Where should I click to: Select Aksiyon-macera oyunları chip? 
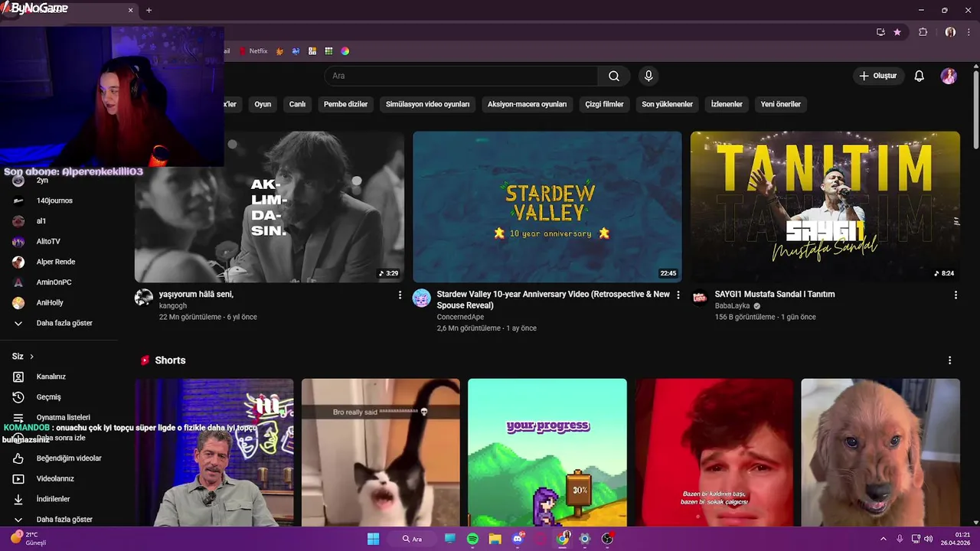[x=527, y=104]
